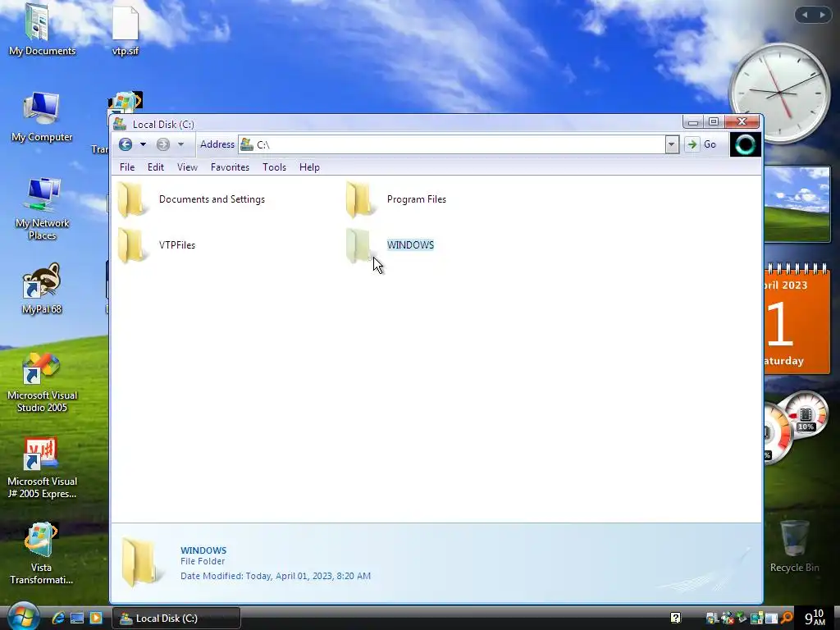Click the analog clock gadget

point(779,94)
